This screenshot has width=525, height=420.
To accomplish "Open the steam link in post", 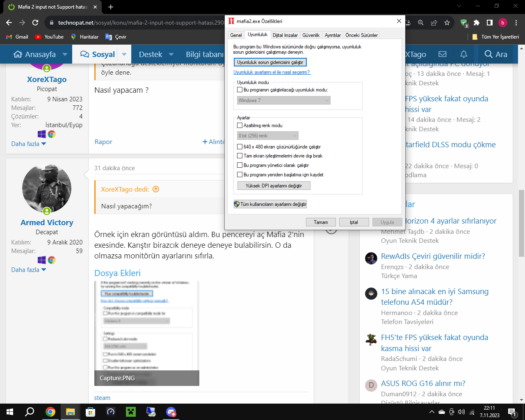I will [102, 398].
